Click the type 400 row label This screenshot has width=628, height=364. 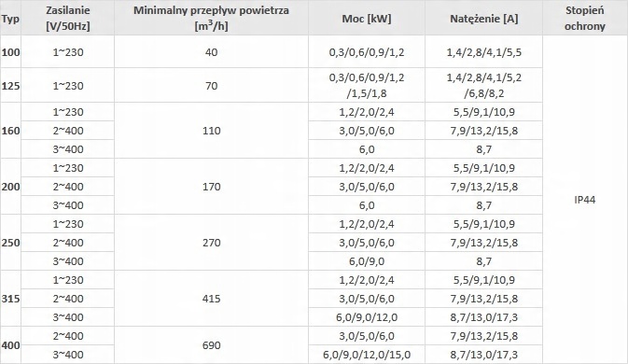pyautogui.click(x=10, y=345)
